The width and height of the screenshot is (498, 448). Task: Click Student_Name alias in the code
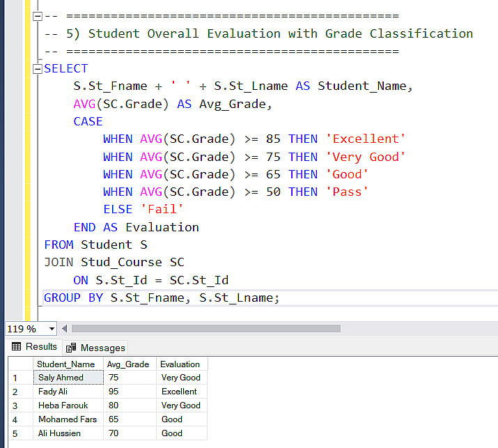click(362, 86)
